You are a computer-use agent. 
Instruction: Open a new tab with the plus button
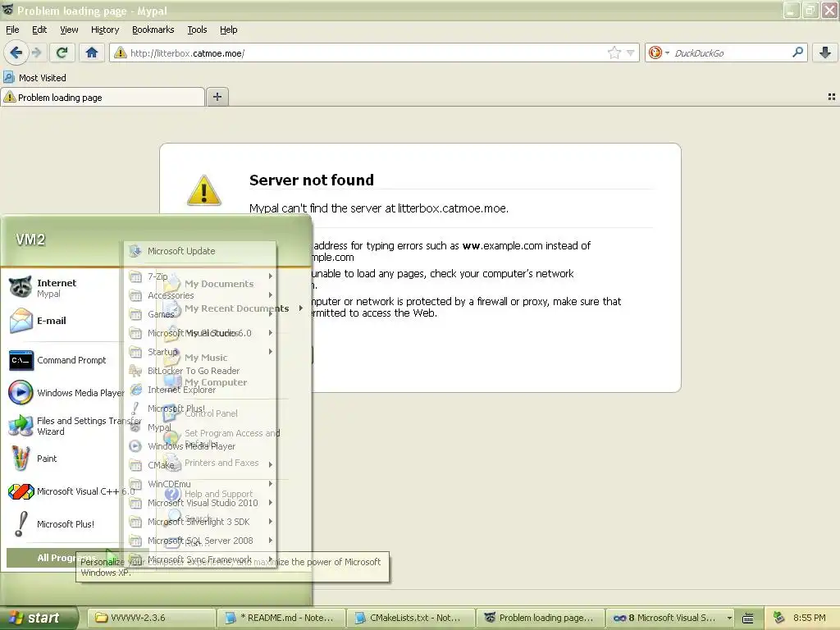[217, 97]
